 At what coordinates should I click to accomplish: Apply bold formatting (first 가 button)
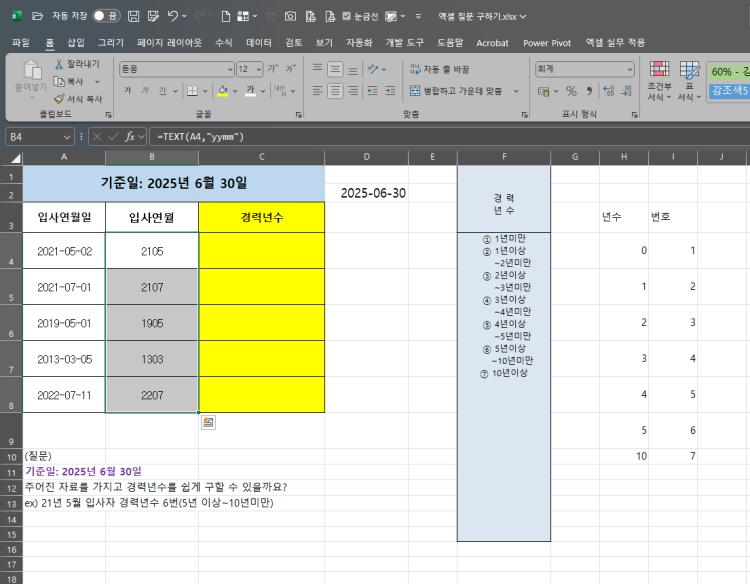(128, 90)
